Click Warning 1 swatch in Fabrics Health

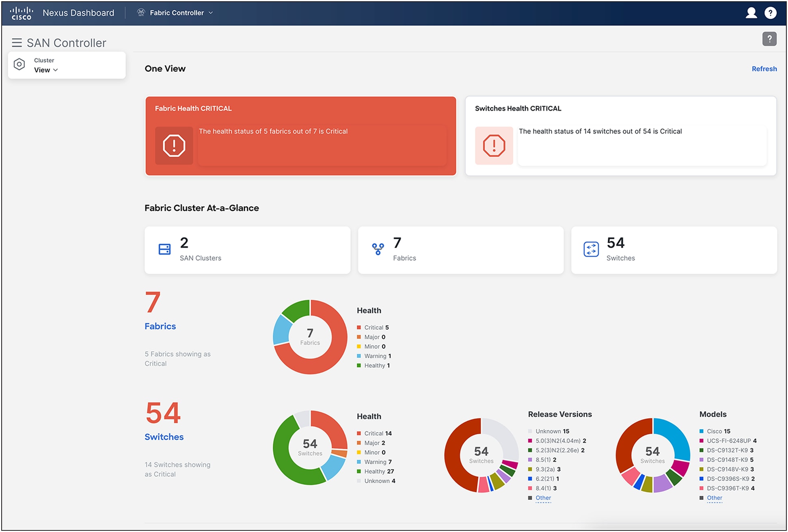359,356
